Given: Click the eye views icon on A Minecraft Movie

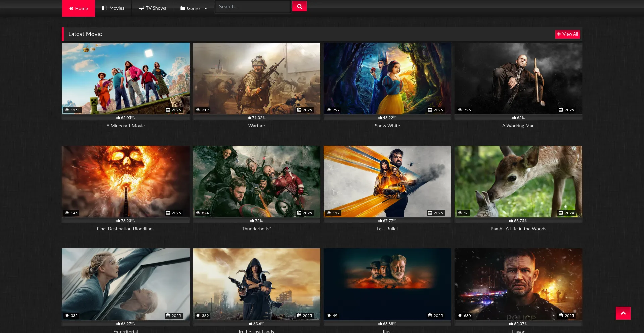Looking at the screenshot, I should tap(67, 110).
